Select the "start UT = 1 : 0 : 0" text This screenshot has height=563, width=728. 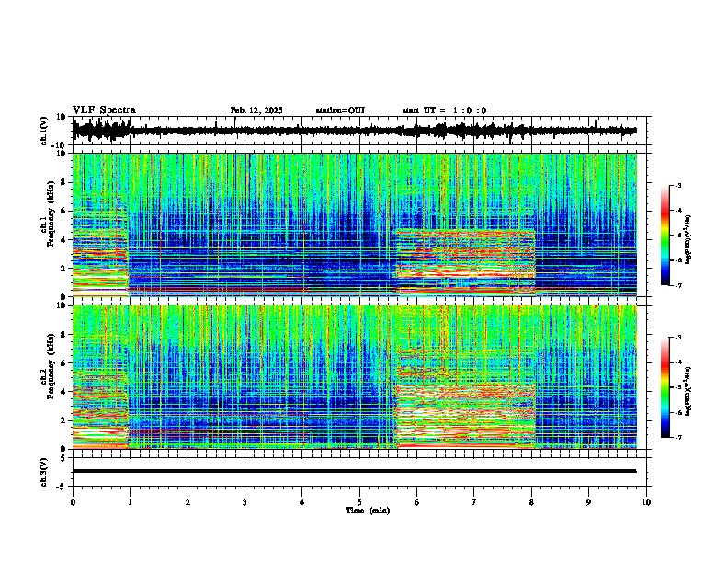pos(444,110)
